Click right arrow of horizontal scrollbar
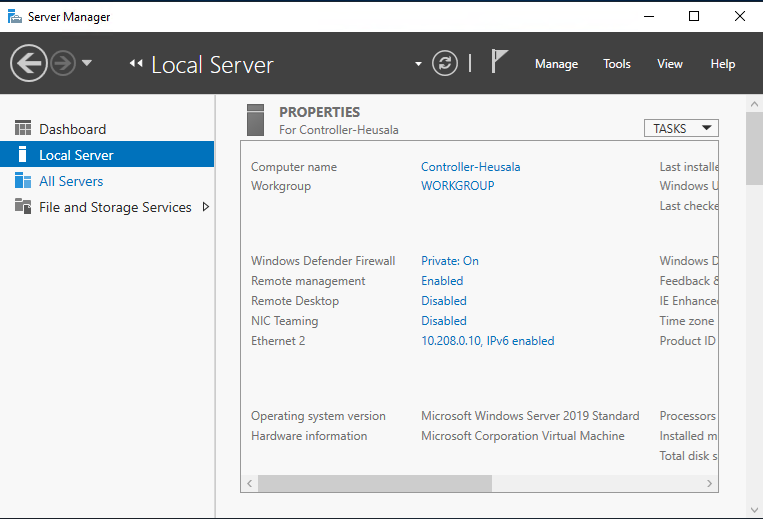Viewport: 763px width, 519px height. point(709,483)
